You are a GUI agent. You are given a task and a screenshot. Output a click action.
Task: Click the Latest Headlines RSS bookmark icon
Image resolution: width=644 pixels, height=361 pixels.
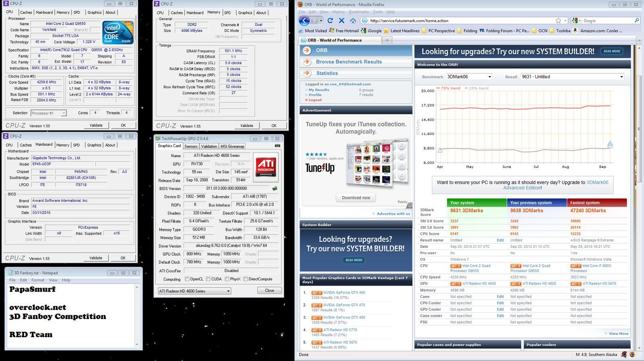click(x=386, y=31)
